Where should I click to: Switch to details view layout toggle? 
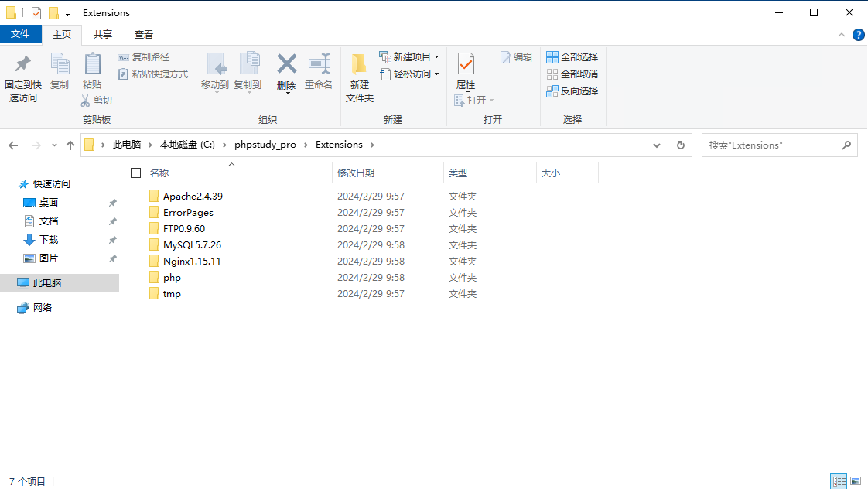tap(839, 481)
